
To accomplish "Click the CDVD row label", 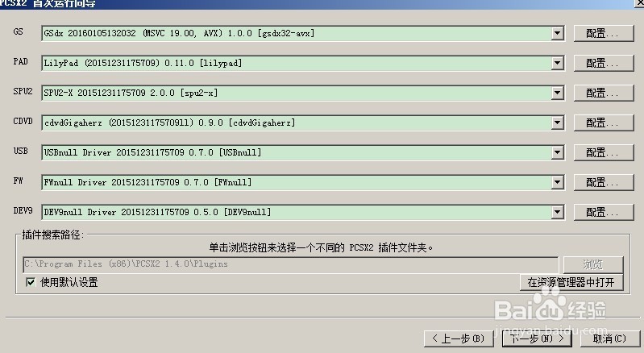I will point(23,122).
